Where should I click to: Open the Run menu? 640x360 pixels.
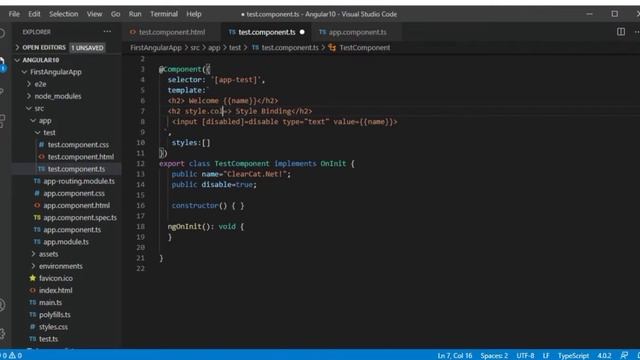[x=135, y=14]
